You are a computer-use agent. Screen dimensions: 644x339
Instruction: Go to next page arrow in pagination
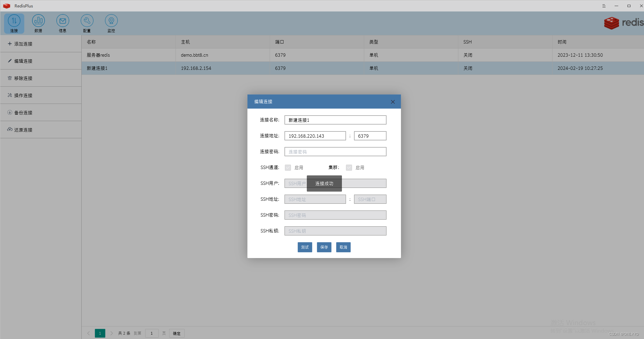pyautogui.click(x=112, y=333)
